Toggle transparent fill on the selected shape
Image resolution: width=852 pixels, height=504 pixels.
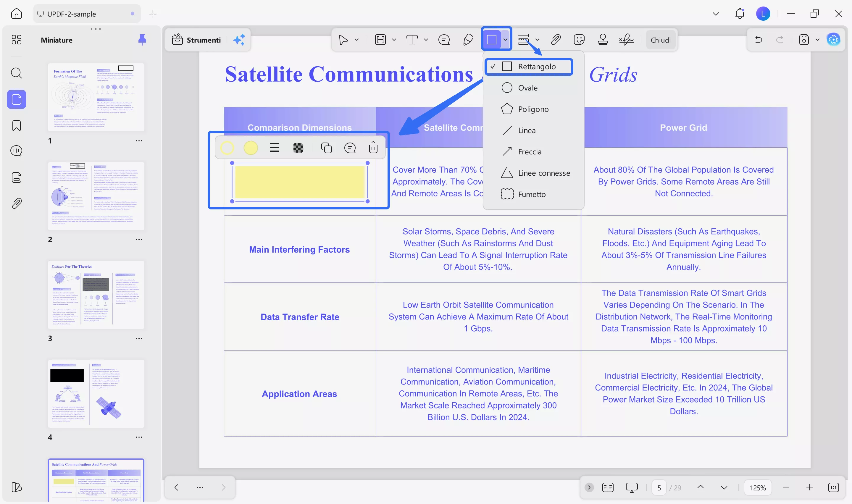(x=298, y=147)
